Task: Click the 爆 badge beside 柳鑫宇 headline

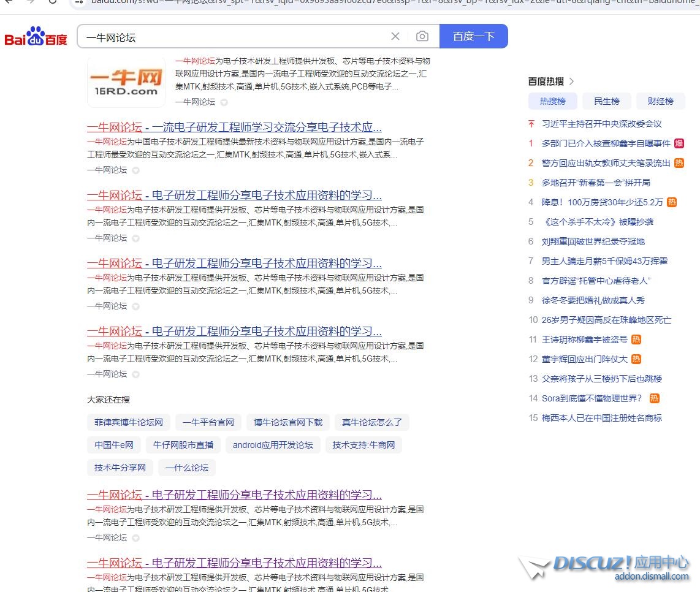Action: 679,143
